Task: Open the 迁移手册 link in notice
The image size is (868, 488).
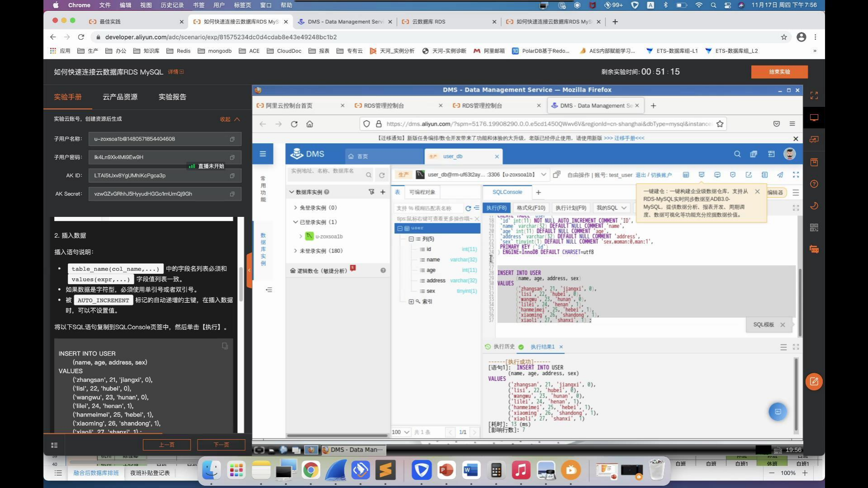Action: coord(624,138)
